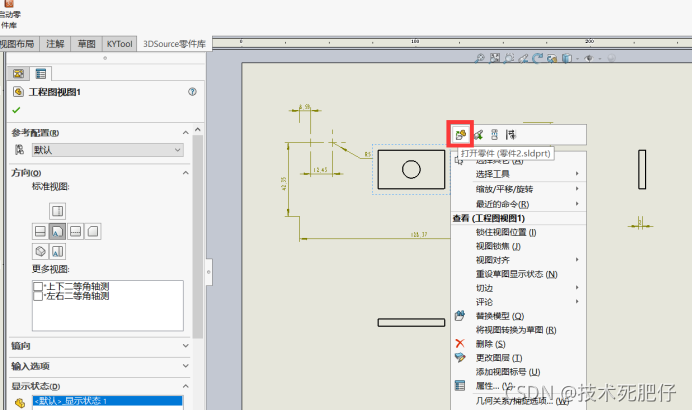Select the <默认>_显示状态 1 list item
The width and height of the screenshot is (692, 411).
pos(107,401)
